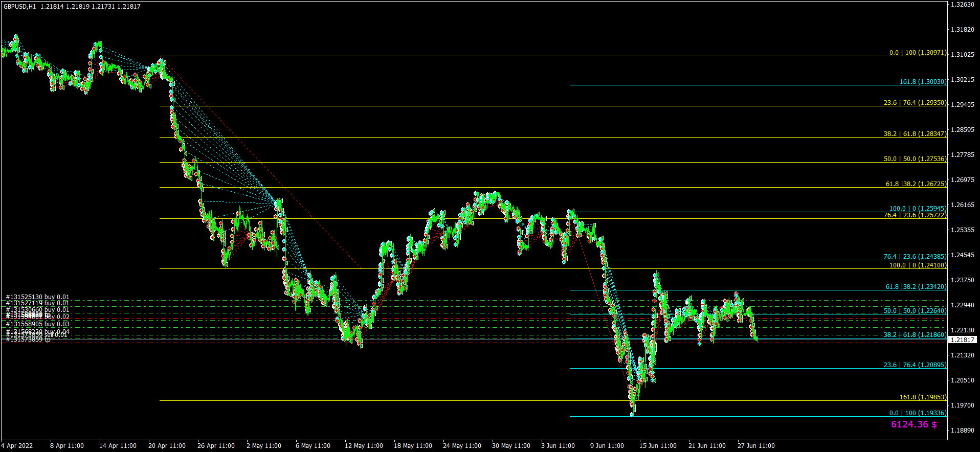Select Fibonacci label 50.0 | 50.0 (1.22640)
980x452 pixels.
(915, 311)
